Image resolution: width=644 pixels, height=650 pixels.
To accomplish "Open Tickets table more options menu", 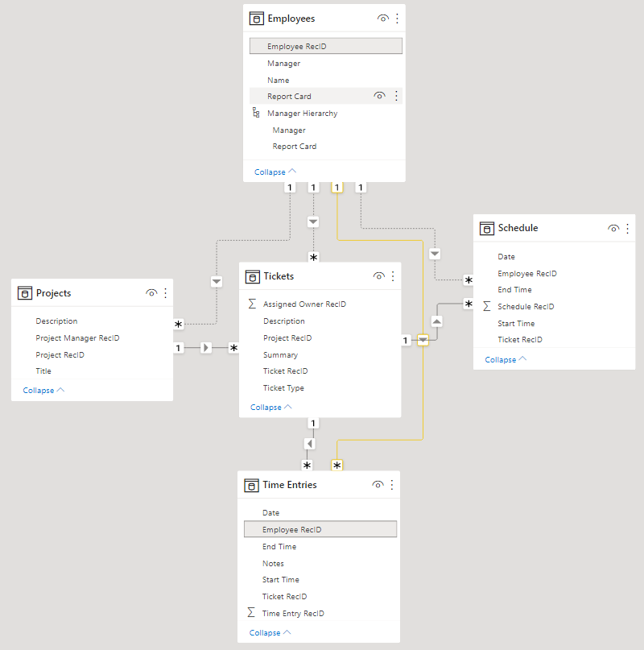I will [x=393, y=276].
